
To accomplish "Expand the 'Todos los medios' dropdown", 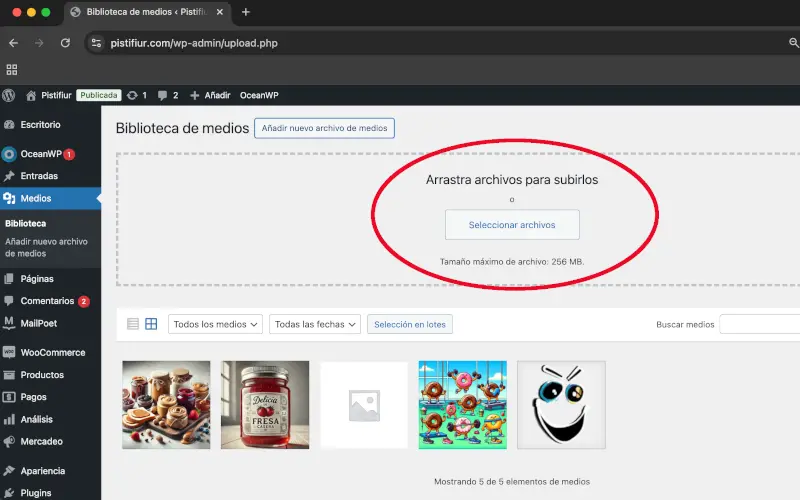I will (x=215, y=324).
